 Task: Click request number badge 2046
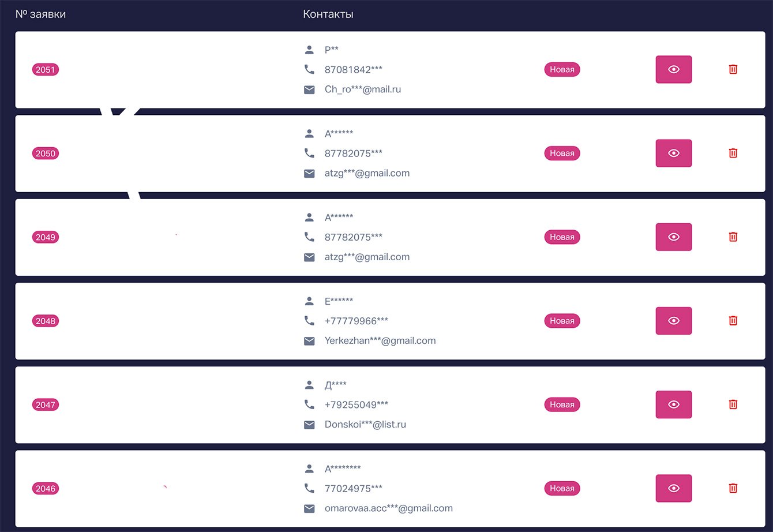(x=45, y=489)
